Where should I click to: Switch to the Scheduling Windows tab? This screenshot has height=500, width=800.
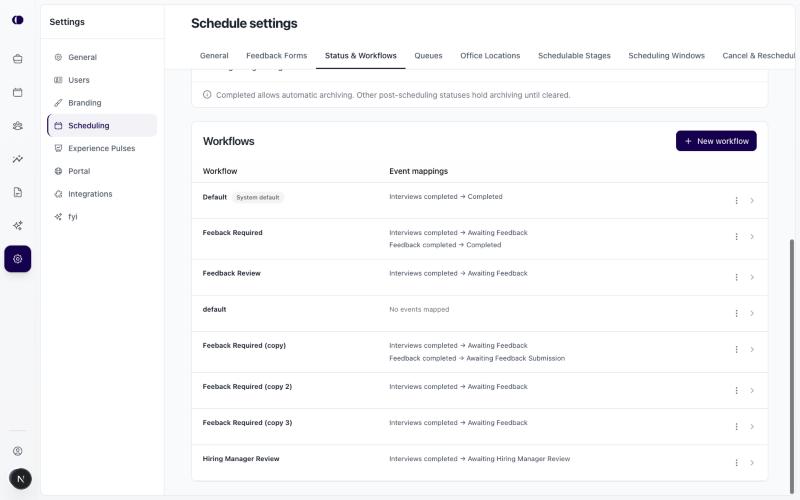click(x=666, y=56)
